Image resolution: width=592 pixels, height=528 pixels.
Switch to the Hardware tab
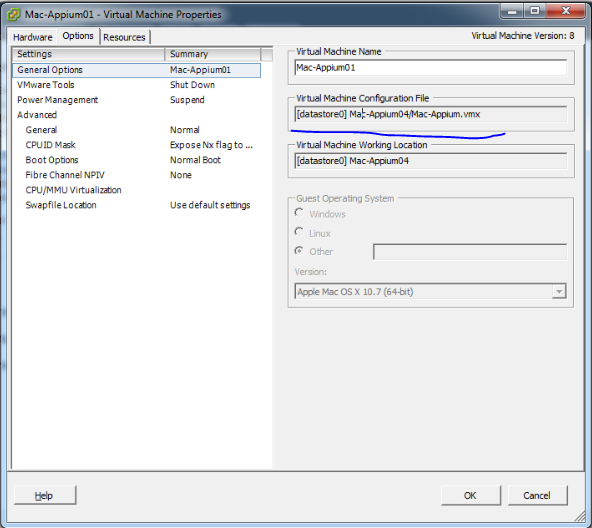coord(33,37)
